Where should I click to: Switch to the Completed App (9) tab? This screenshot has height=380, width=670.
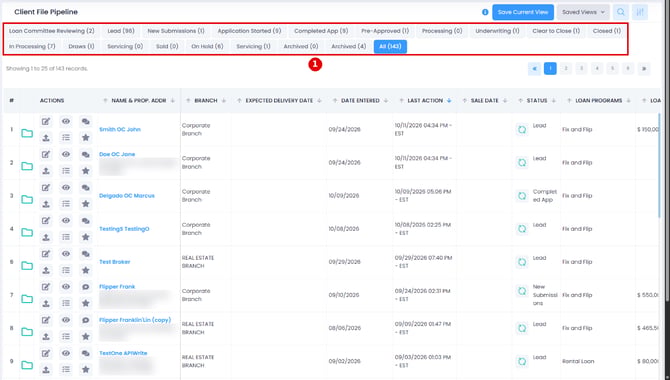click(x=321, y=31)
